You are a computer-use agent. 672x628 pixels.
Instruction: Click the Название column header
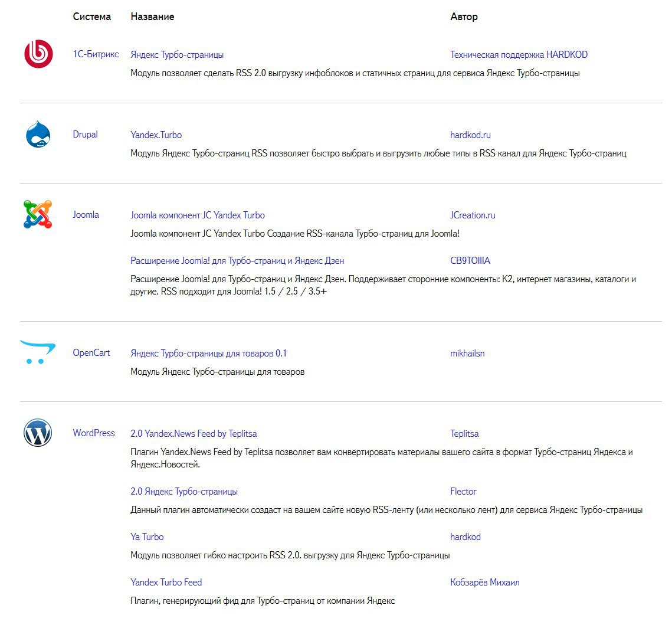pos(152,17)
